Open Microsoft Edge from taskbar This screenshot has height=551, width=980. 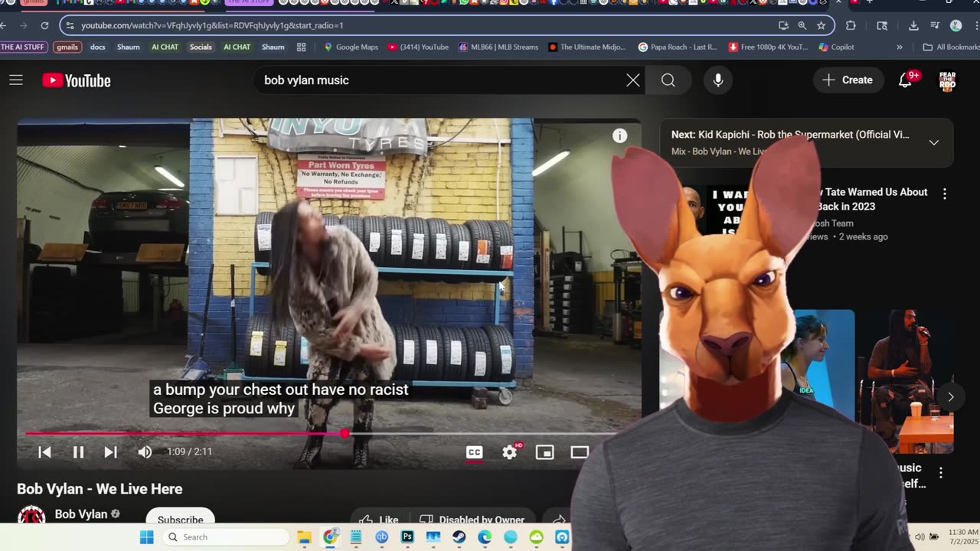click(x=485, y=536)
